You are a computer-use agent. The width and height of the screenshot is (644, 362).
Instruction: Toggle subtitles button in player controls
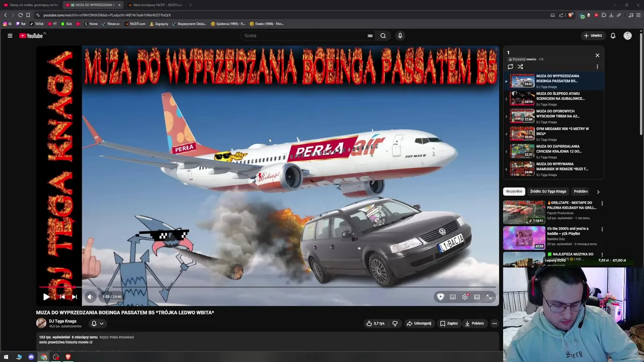pos(453,297)
